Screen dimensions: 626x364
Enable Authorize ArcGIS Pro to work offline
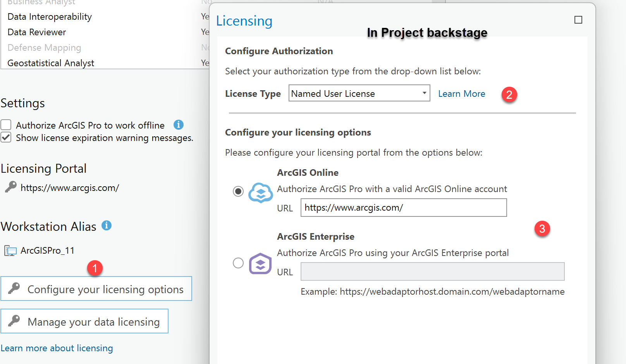6,125
